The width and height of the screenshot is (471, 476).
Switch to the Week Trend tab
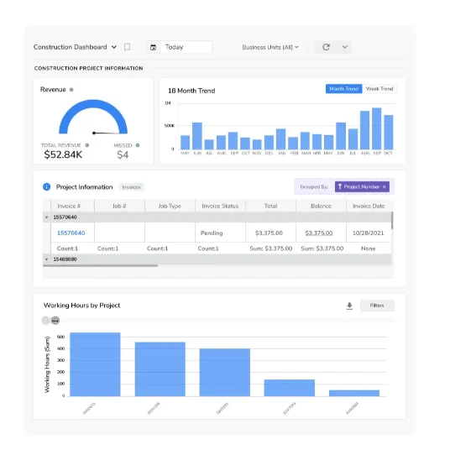[379, 89]
